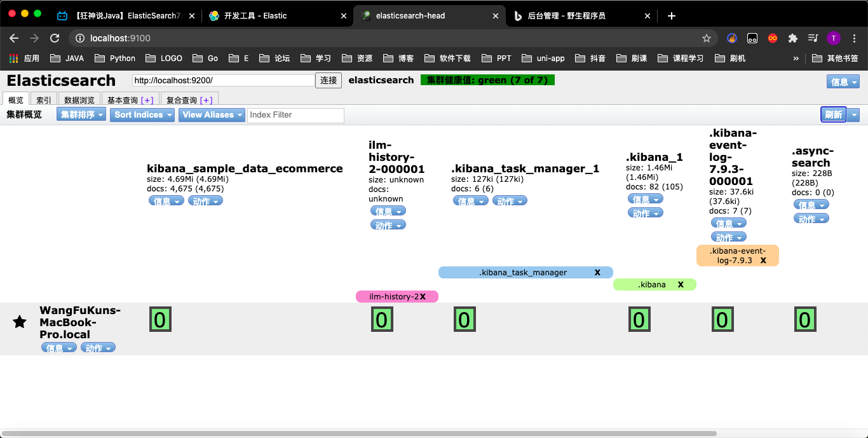Click the 连接 connect button
This screenshot has height=438, width=868.
329,80
